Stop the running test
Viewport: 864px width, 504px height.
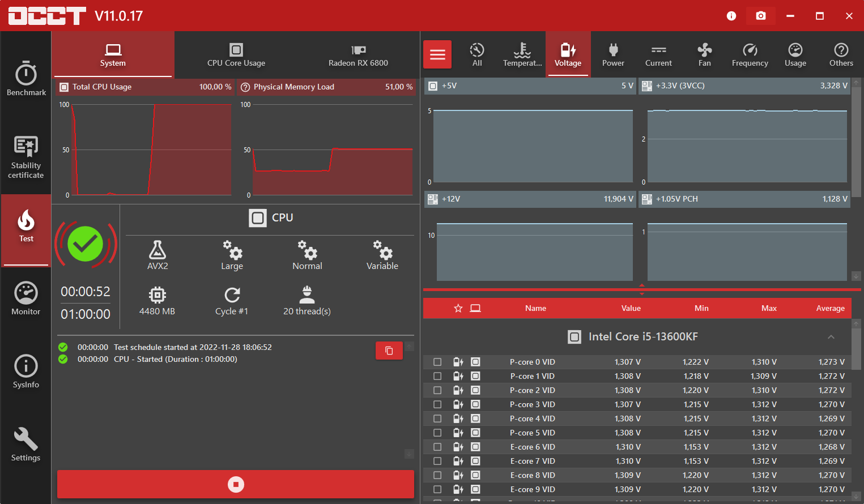click(236, 484)
